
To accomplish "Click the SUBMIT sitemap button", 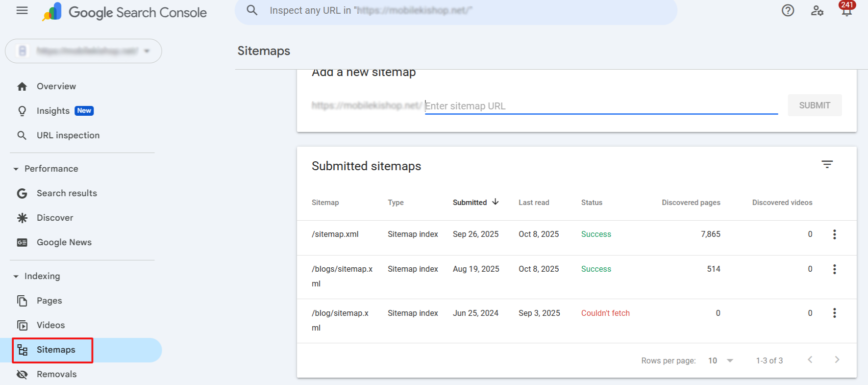I will pyautogui.click(x=815, y=105).
